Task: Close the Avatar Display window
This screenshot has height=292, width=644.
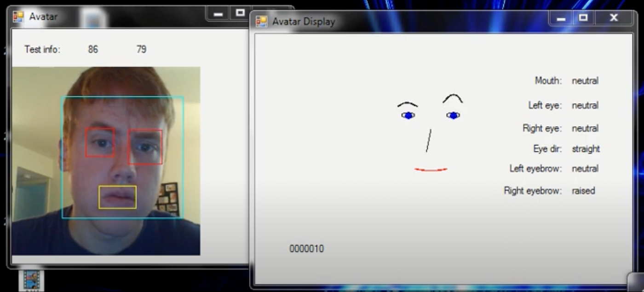Action: point(614,18)
